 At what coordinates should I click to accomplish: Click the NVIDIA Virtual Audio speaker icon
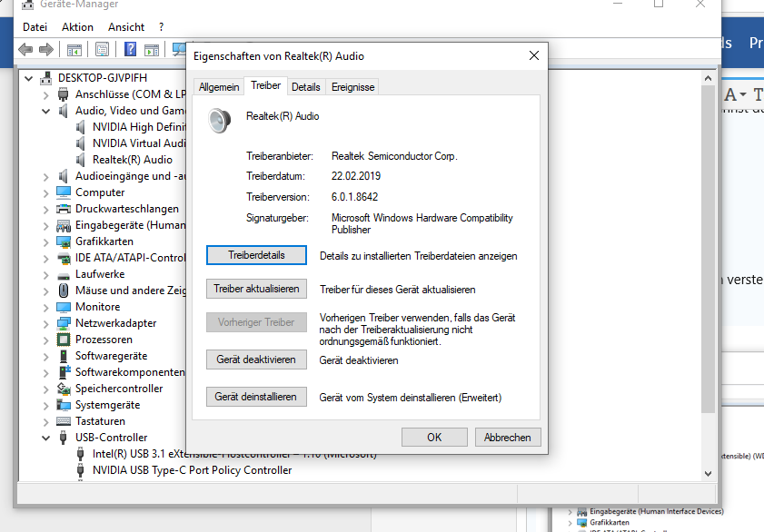tap(81, 143)
